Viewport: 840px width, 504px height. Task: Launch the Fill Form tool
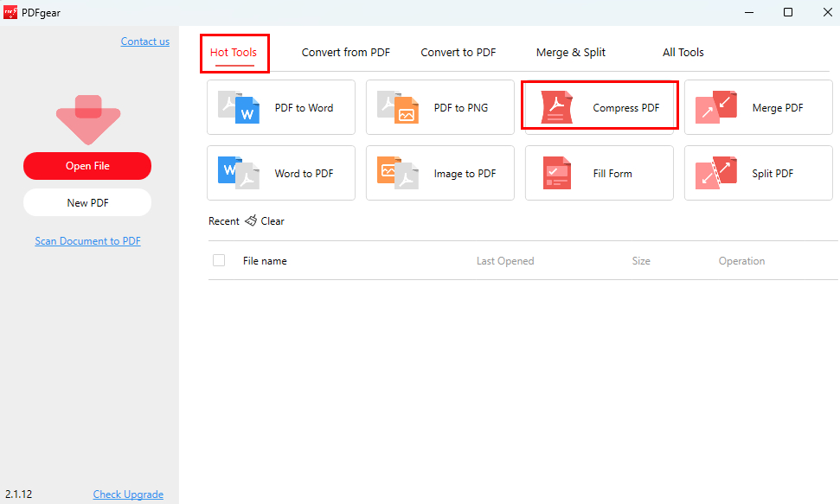pos(599,173)
